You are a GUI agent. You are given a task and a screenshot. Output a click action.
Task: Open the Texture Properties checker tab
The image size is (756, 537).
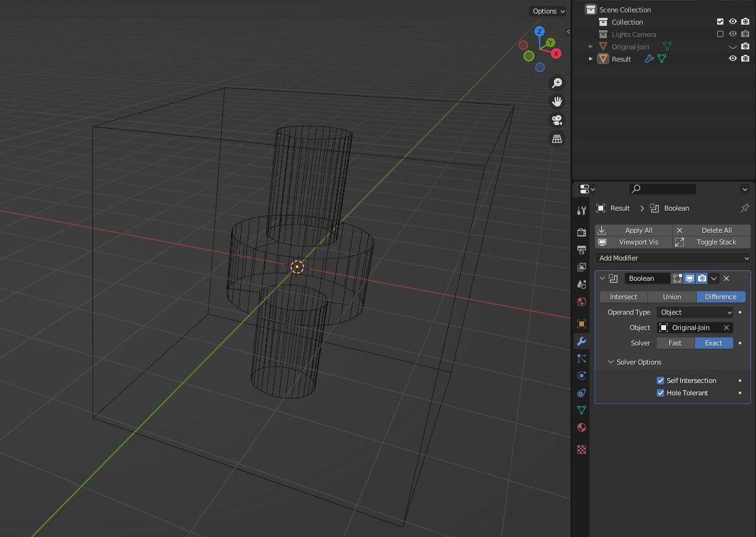[581, 450]
